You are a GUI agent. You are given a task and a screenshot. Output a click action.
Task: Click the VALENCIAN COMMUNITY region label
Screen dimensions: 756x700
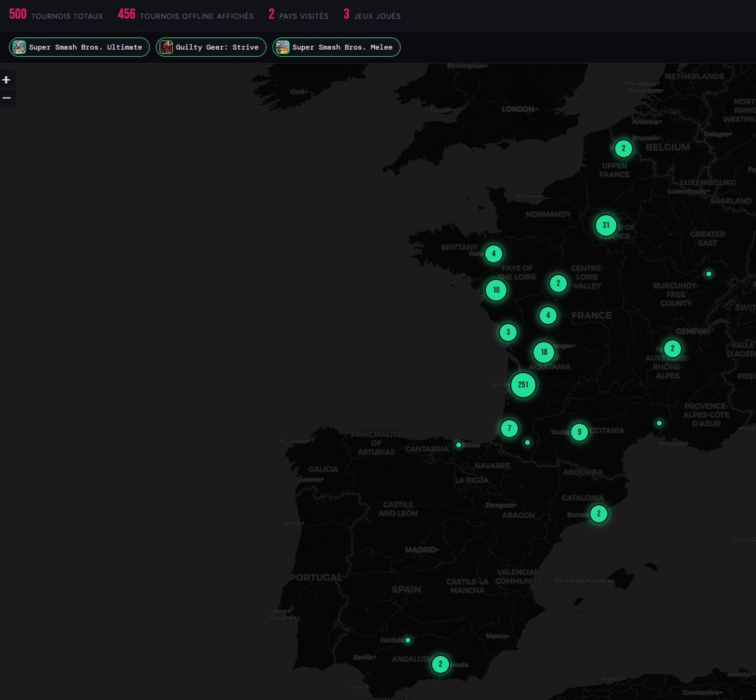click(x=518, y=577)
